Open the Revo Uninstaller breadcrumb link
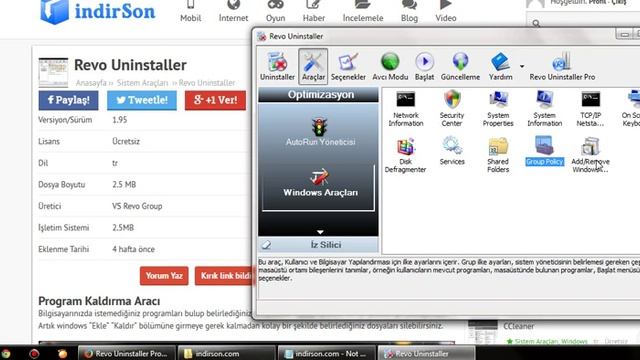The width and height of the screenshot is (640, 360). point(207,83)
